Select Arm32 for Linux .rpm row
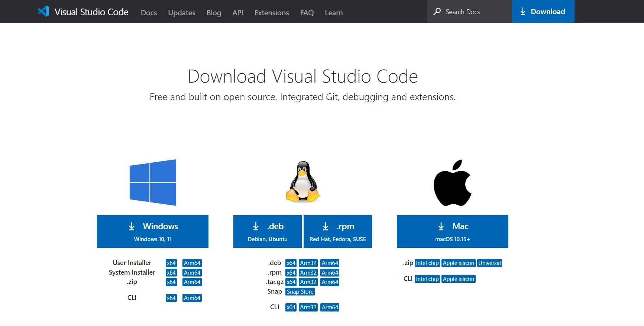 pos(308,273)
